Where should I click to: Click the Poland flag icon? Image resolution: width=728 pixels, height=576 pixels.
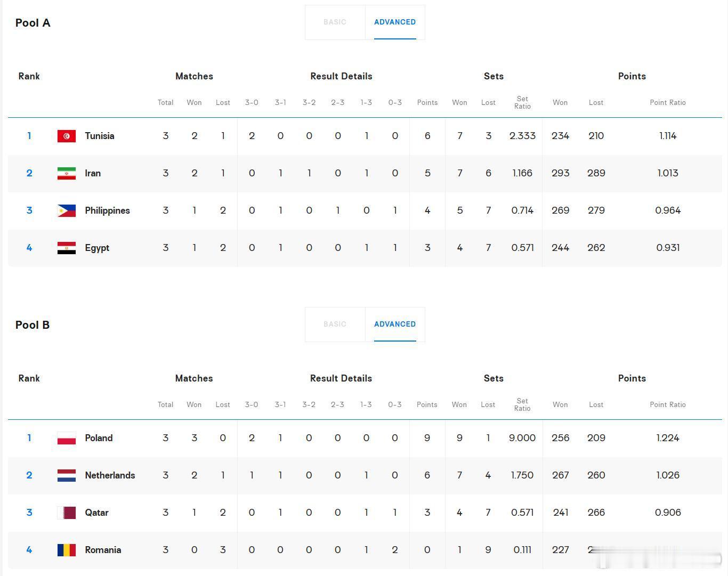tap(67, 438)
